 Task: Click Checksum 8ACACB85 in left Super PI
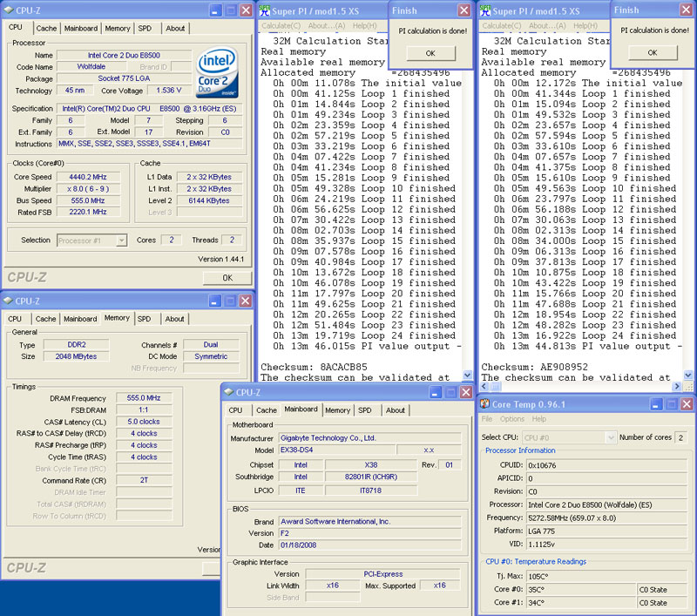314,367
